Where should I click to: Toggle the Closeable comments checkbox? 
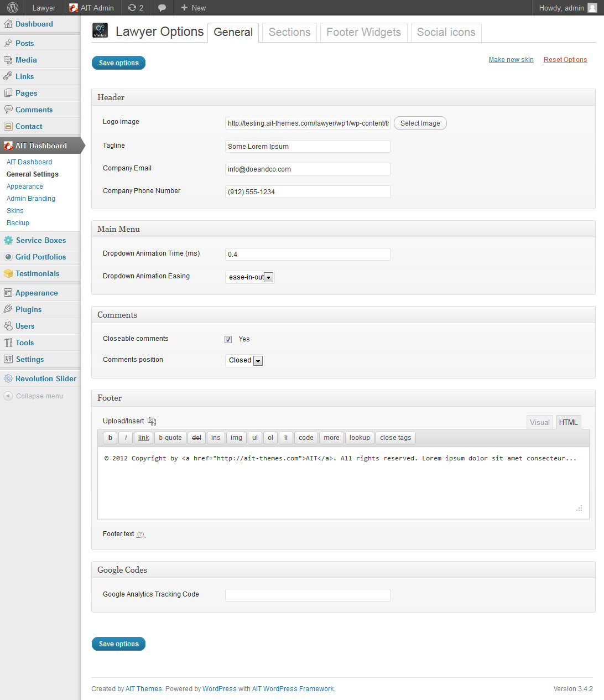pyautogui.click(x=228, y=339)
